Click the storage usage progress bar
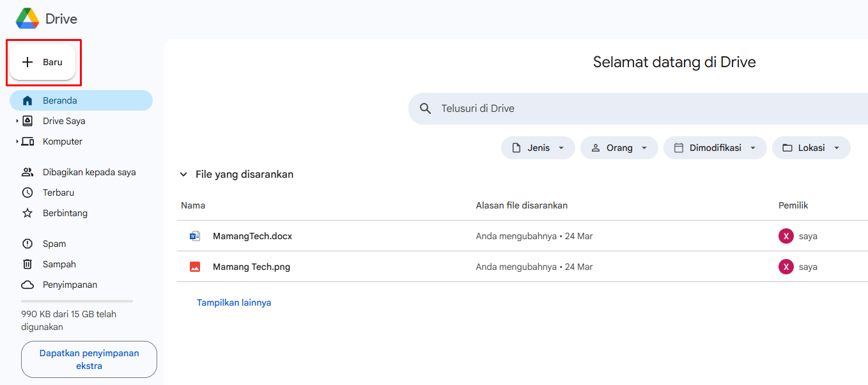Screen dimensions: 868x385 coord(77,301)
